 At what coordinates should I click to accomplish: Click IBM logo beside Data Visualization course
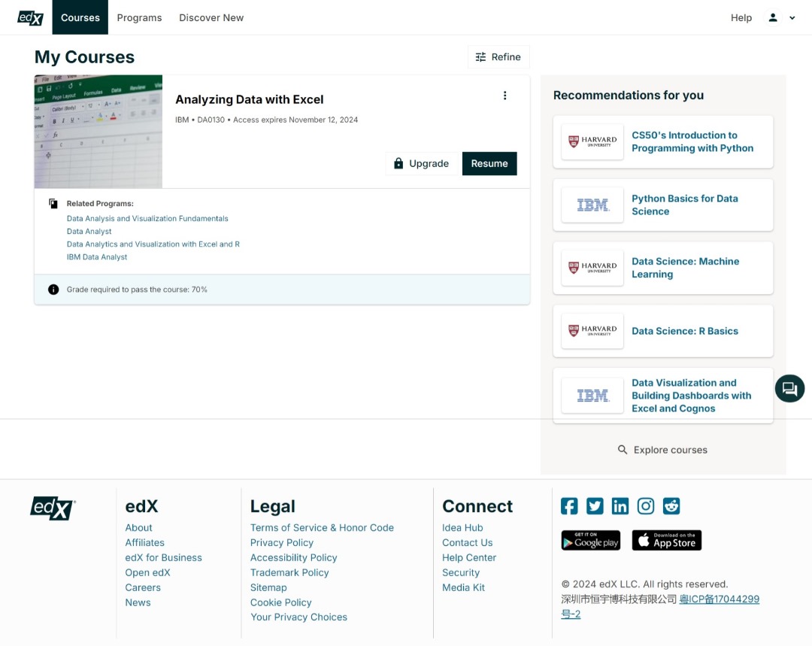(x=592, y=396)
